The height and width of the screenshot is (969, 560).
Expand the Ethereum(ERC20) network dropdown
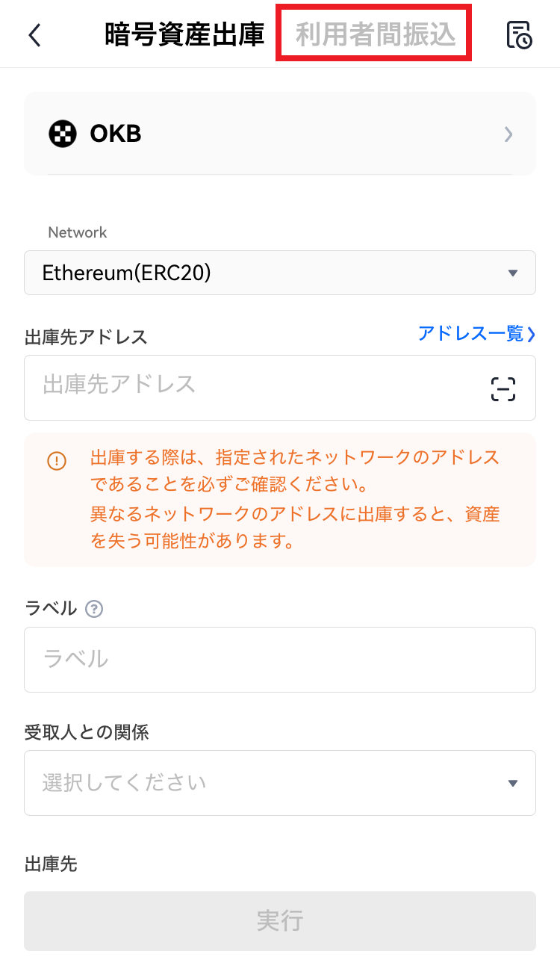pos(280,273)
